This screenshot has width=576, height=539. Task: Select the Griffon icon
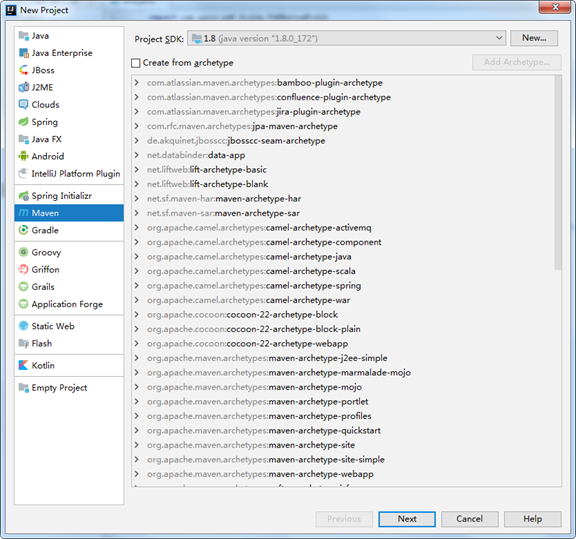point(24,269)
